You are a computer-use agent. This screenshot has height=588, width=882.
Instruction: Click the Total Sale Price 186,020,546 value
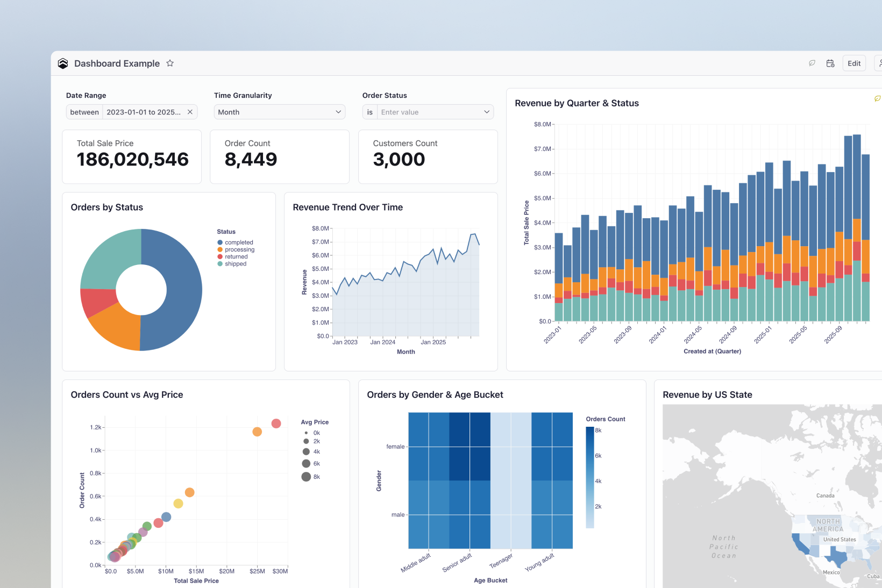(132, 159)
